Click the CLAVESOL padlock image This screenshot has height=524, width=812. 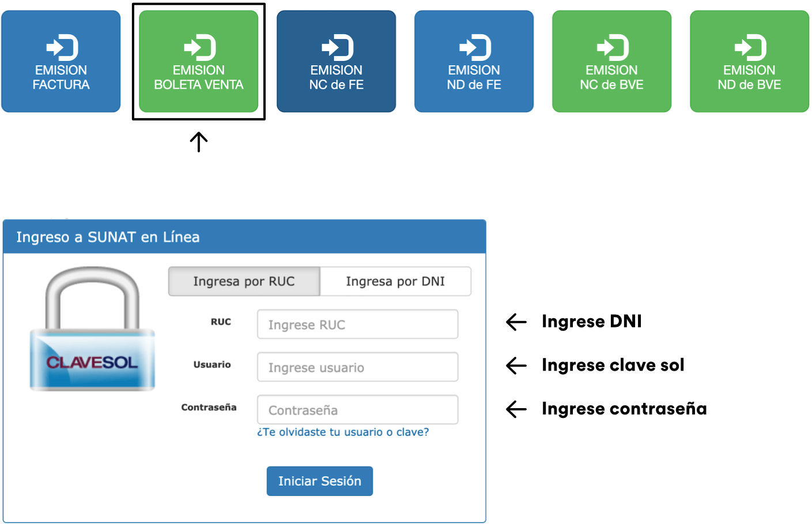point(92,329)
